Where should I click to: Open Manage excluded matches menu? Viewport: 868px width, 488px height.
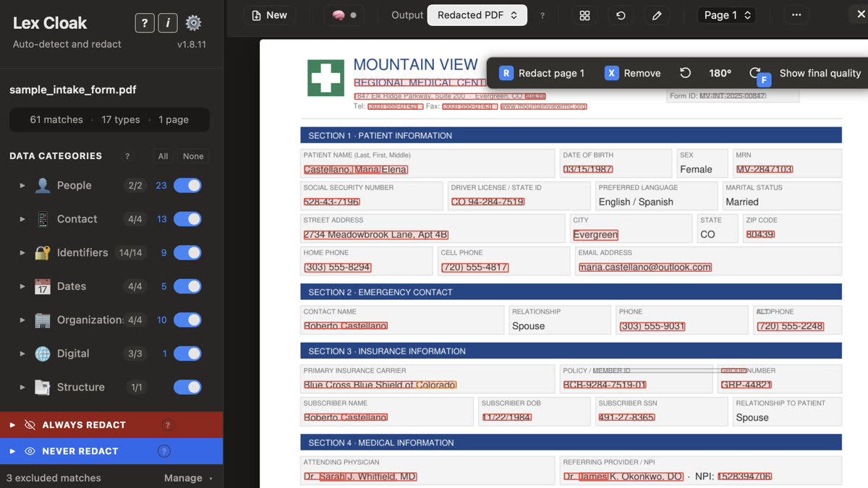188,478
